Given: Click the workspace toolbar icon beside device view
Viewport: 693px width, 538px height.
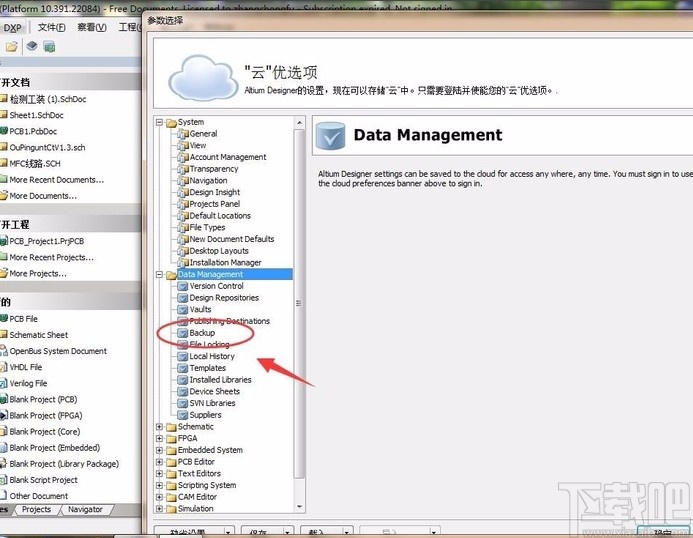Looking at the screenshot, I should (49, 46).
